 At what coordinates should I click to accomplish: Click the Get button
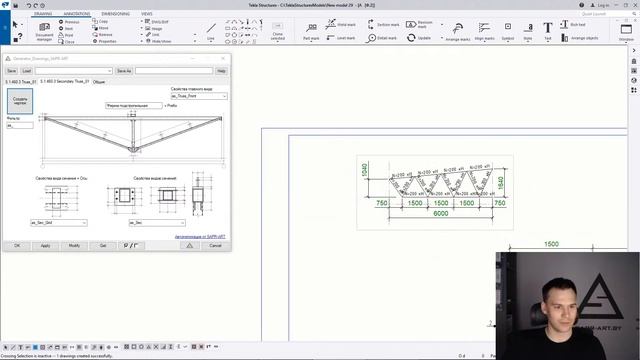click(103, 246)
